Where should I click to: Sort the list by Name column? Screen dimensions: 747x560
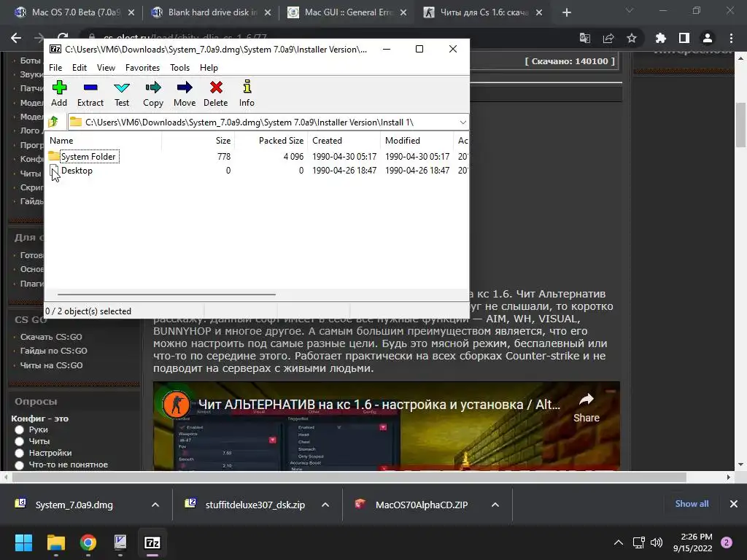click(104, 141)
